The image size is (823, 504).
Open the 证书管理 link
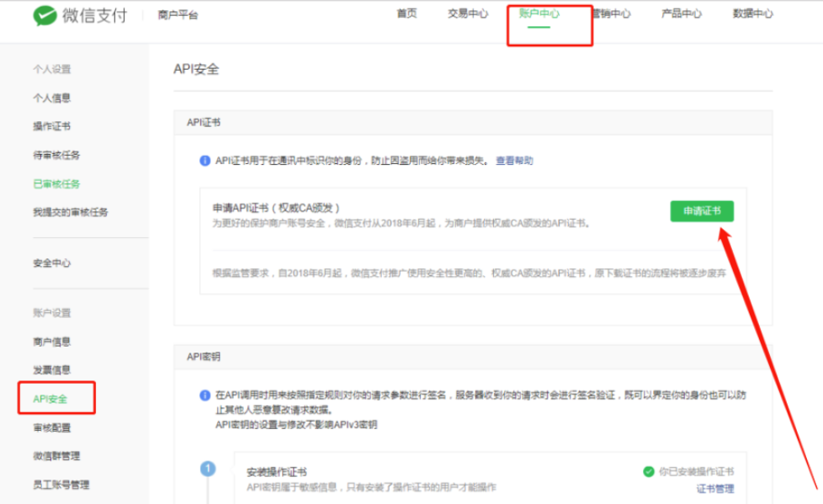click(715, 489)
